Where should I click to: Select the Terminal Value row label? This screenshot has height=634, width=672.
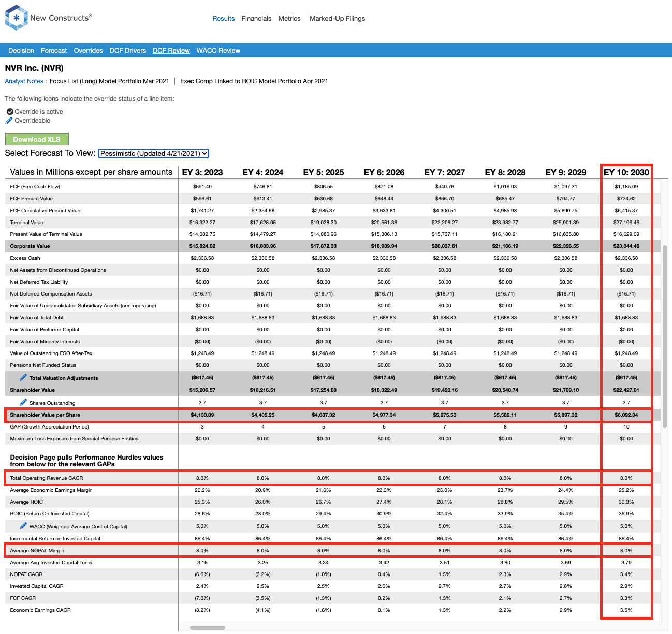point(27,222)
